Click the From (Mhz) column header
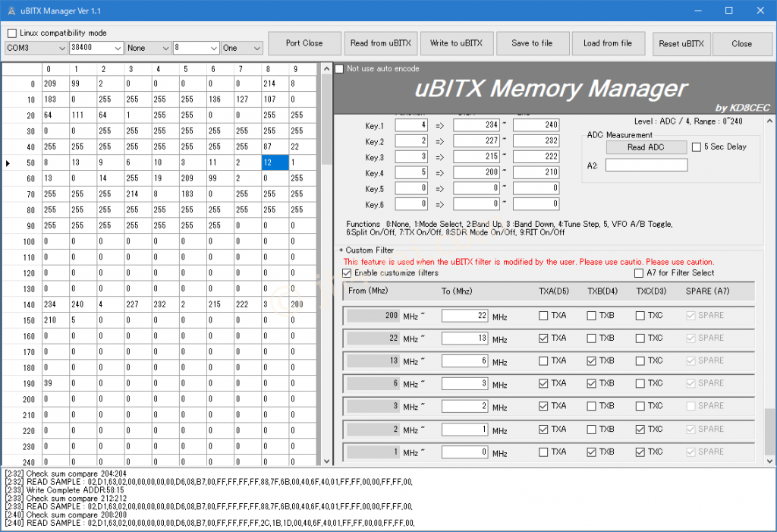The image size is (777, 532). tap(368, 291)
